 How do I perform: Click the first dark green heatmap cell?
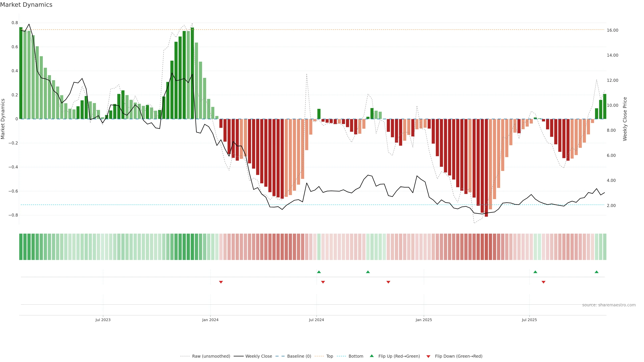click(21, 247)
